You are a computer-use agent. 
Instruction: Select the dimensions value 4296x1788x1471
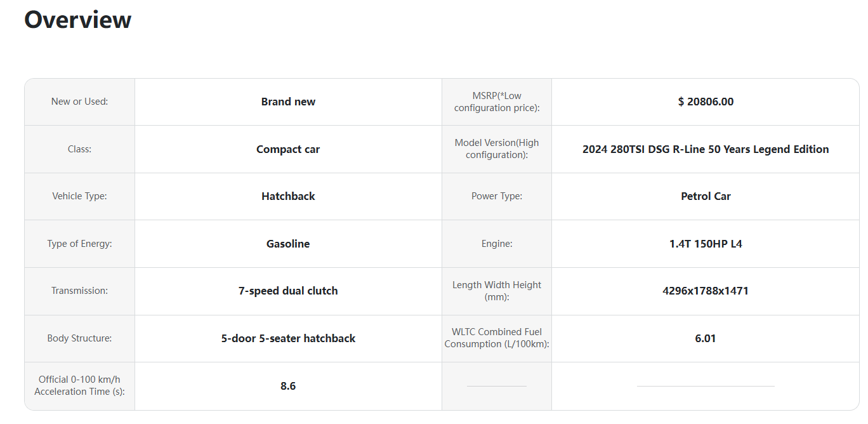point(706,291)
